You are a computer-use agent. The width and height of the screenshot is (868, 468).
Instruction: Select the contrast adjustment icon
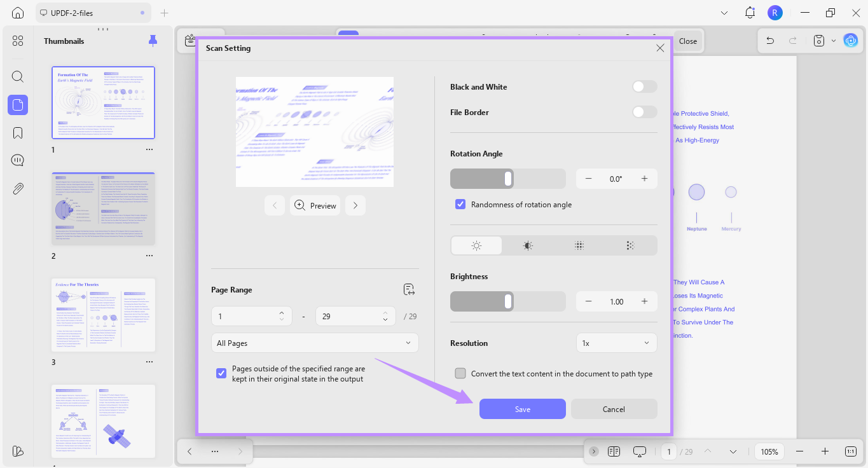pos(527,245)
